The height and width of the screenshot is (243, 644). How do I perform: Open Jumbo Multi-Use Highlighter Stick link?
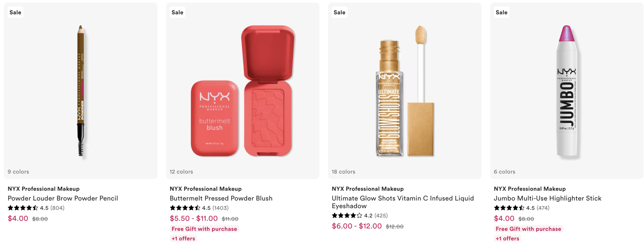point(547,198)
